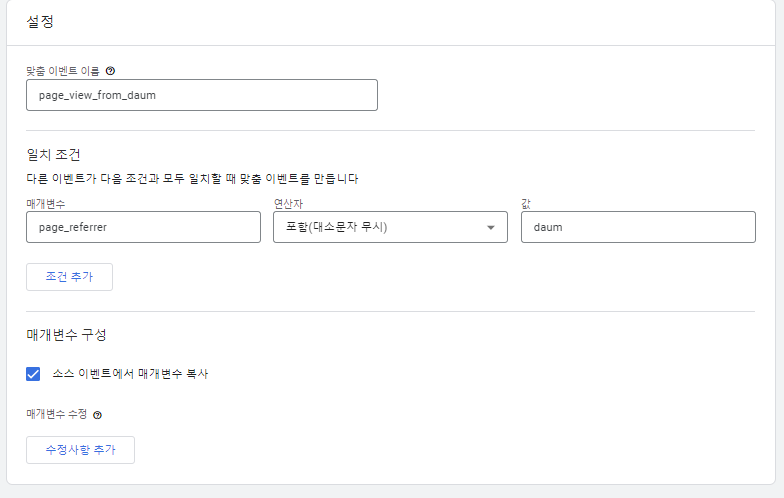784x498 pixels.
Task: Click the 수정사항 추가 button
Action: click(80, 450)
